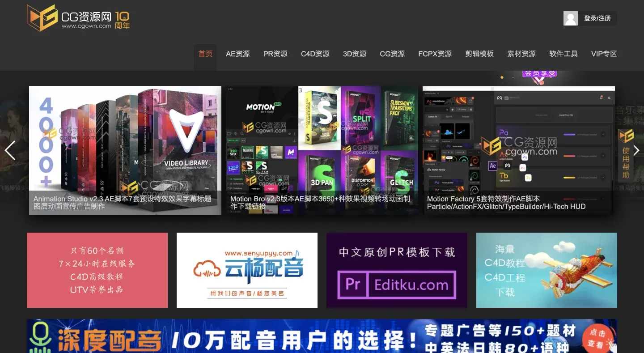Open the Editku.com PR模板 ad banner

(397, 270)
